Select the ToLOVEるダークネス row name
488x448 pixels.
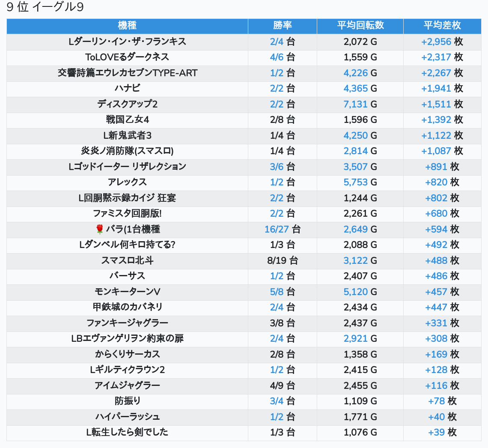(127, 57)
